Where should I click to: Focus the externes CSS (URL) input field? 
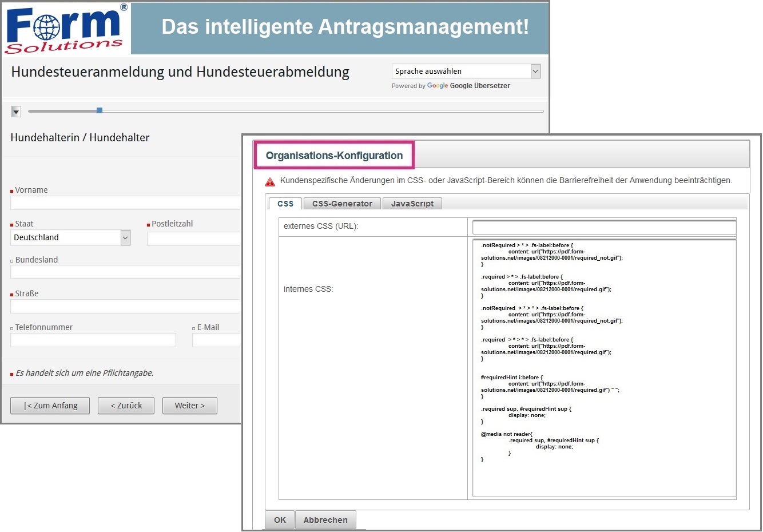[x=603, y=228]
